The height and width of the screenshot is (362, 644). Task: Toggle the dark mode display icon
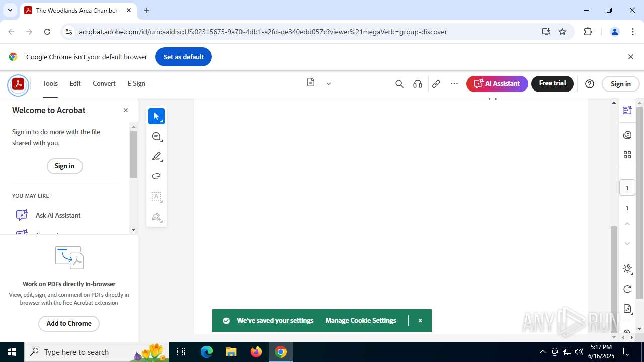[627, 268]
